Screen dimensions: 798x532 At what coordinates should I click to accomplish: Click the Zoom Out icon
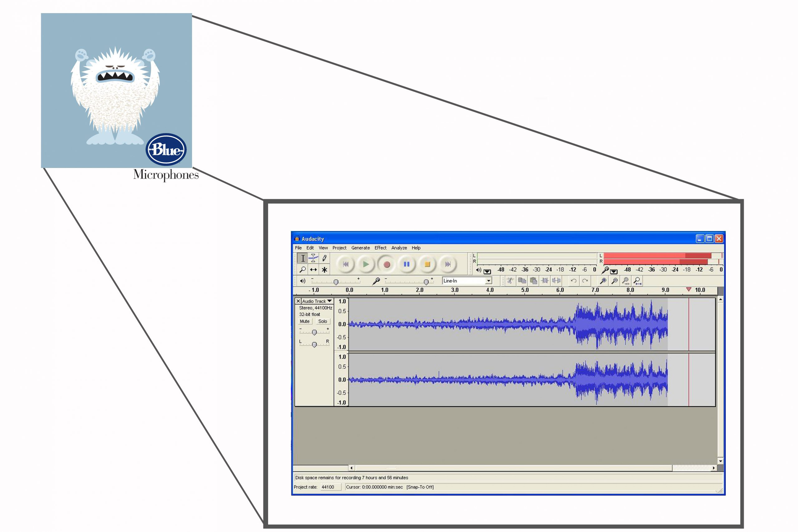tap(614, 280)
